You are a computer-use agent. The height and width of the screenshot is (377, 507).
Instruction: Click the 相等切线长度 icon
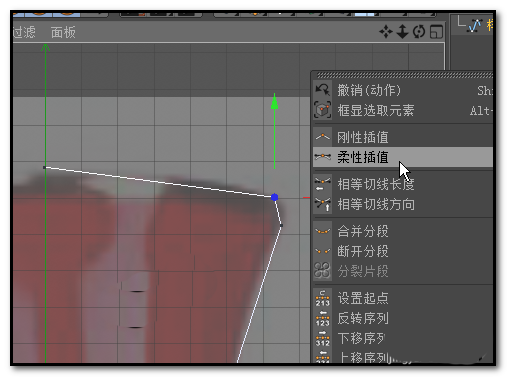click(x=322, y=184)
